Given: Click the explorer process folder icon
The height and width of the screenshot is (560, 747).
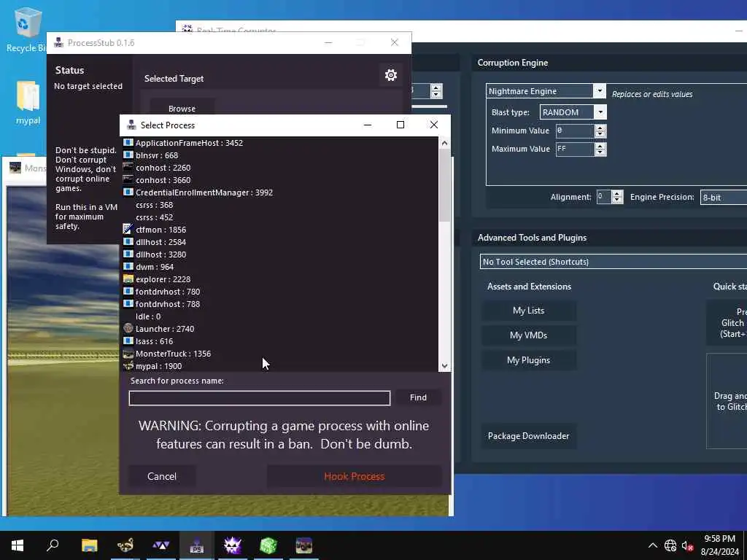Looking at the screenshot, I should tap(128, 279).
